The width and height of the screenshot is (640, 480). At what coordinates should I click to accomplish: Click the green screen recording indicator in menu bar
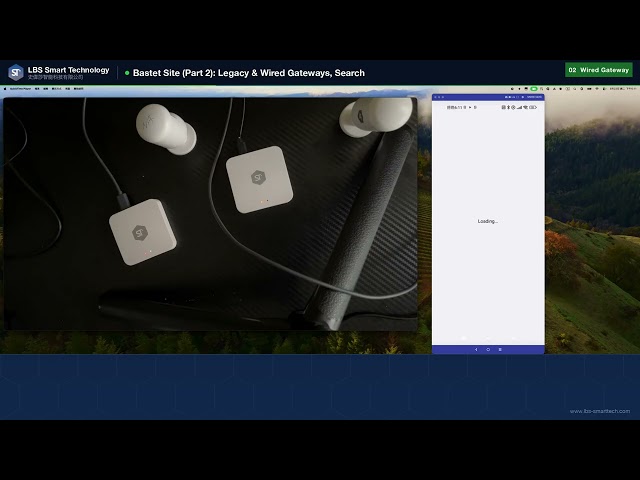click(x=534, y=89)
